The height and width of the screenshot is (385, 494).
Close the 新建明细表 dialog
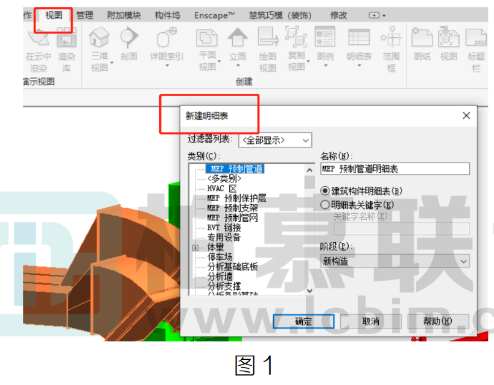coord(466,116)
